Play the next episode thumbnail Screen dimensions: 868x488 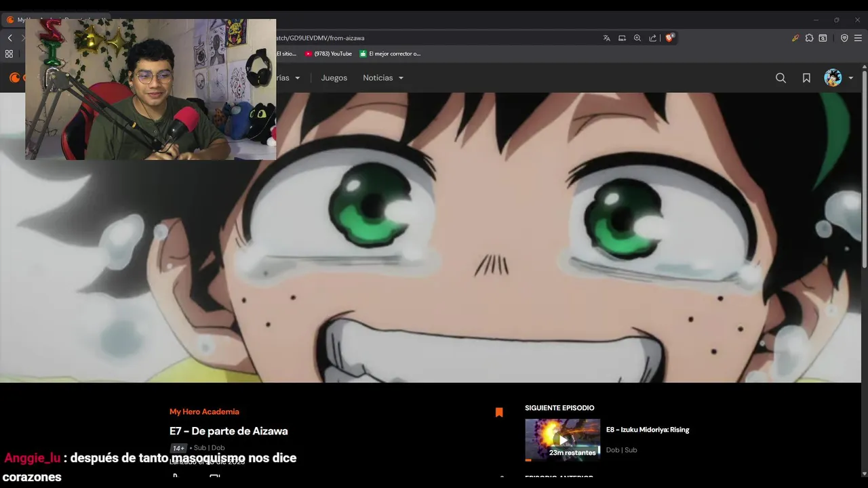coord(562,440)
